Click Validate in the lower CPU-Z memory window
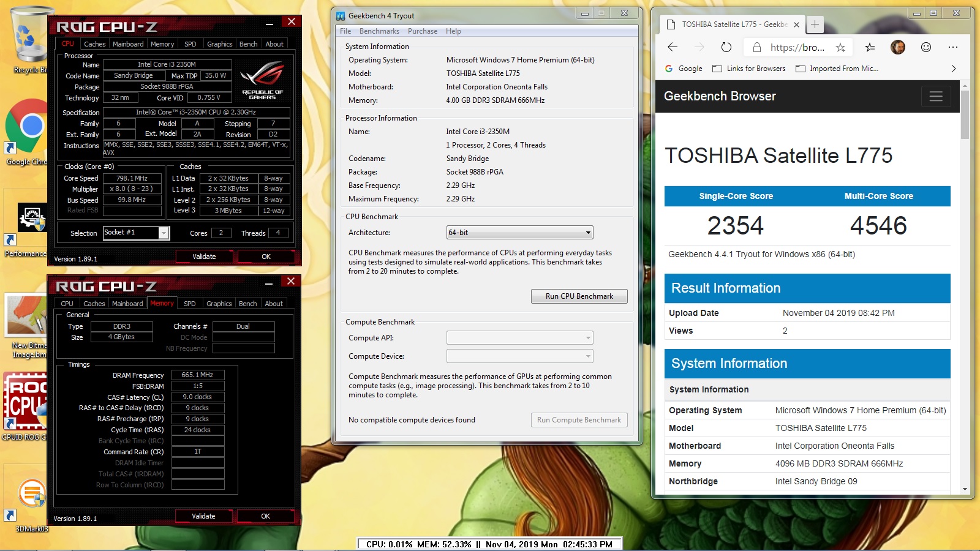The height and width of the screenshot is (551, 980). coord(203,516)
